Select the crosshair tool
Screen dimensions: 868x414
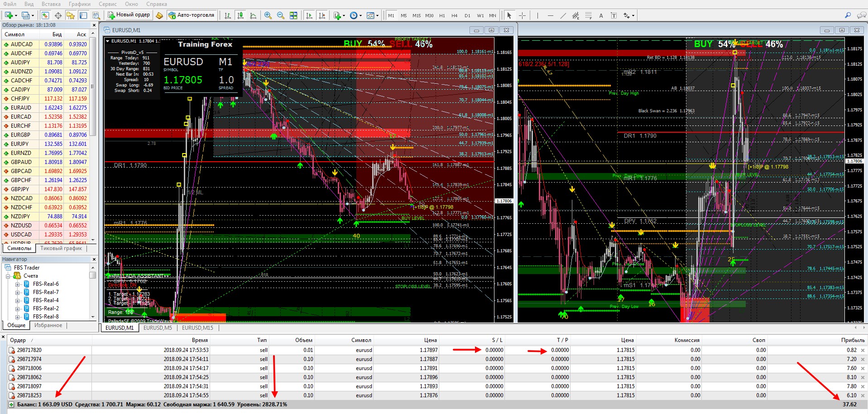(522, 15)
